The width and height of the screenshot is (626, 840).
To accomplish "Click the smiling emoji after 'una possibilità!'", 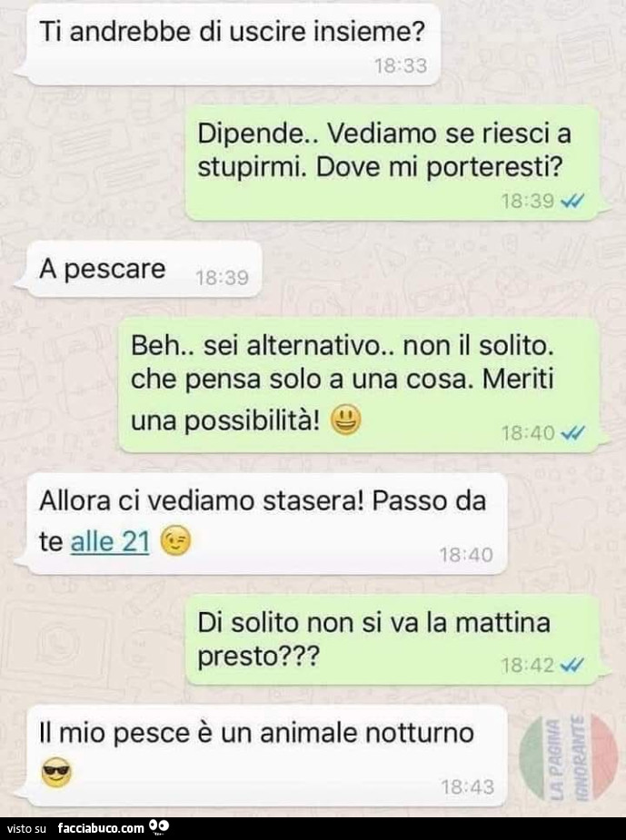I will [345, 420].
